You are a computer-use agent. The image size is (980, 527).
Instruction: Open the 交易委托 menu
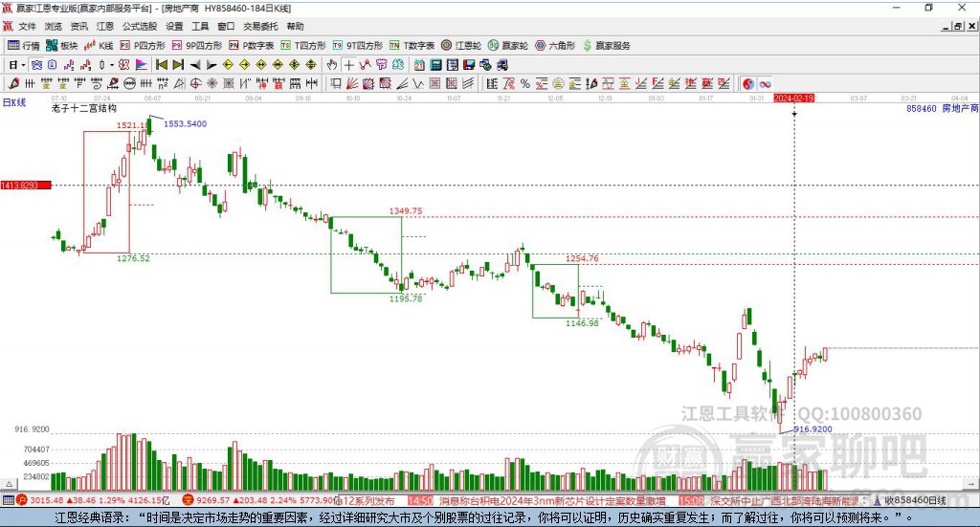click(x=260, y=26)
